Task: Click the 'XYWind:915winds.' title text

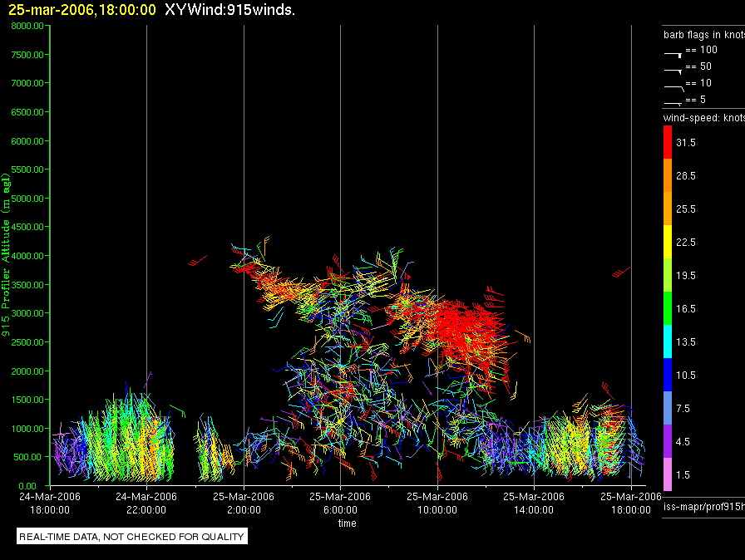Action: [x=230, y=9]
